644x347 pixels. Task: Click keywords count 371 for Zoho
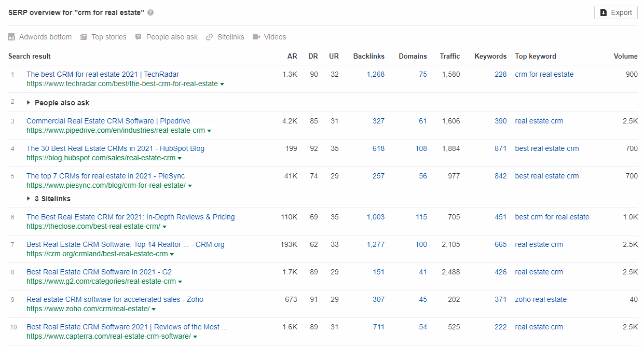(x=500, y=299)
